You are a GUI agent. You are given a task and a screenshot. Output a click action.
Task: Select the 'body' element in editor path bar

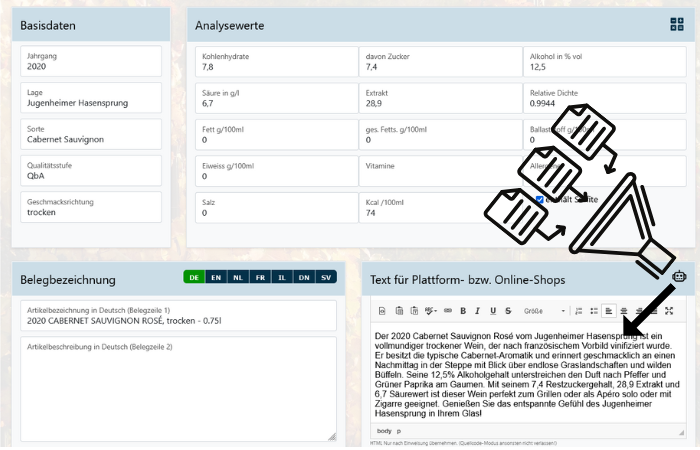point(384,431)
